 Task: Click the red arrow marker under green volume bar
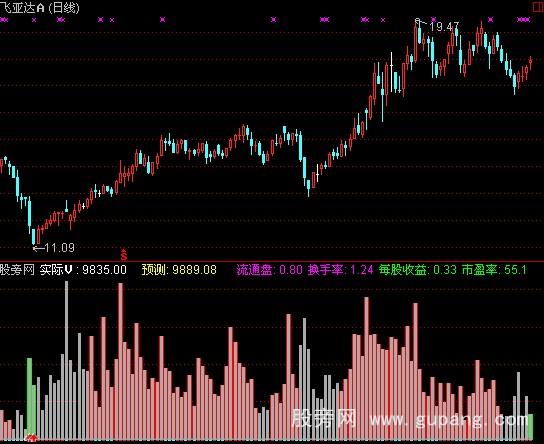coord(31,438)
